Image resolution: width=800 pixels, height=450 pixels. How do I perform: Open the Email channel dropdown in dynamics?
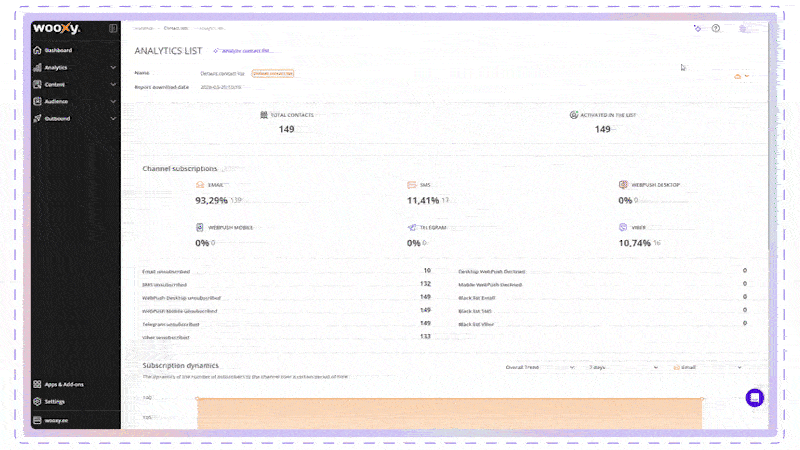(x=707, y=367)
